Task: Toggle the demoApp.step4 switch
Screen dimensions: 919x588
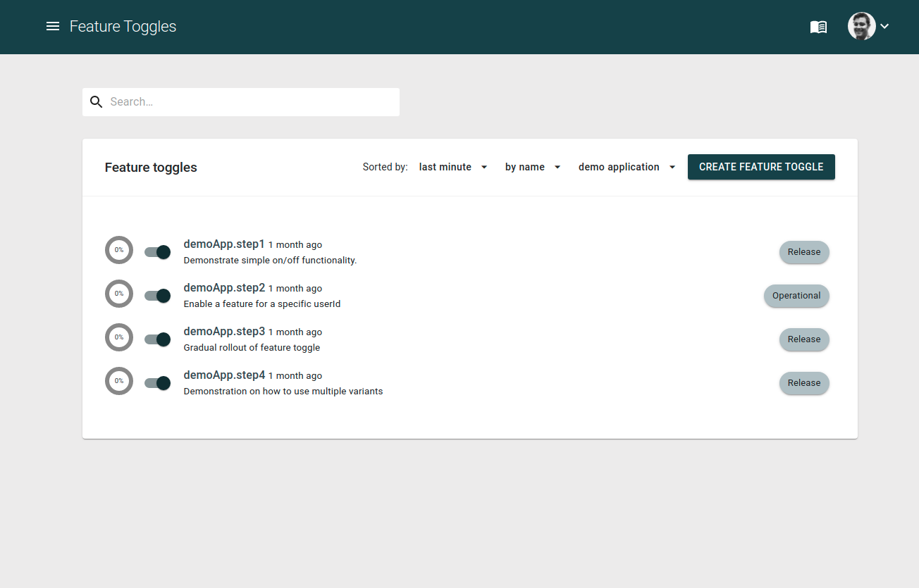Action: point(157,383)
